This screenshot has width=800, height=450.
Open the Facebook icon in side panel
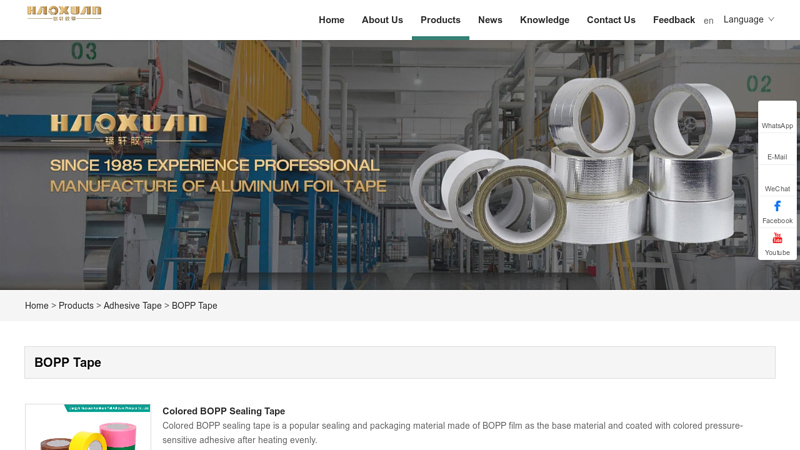[x=777, y=206]
